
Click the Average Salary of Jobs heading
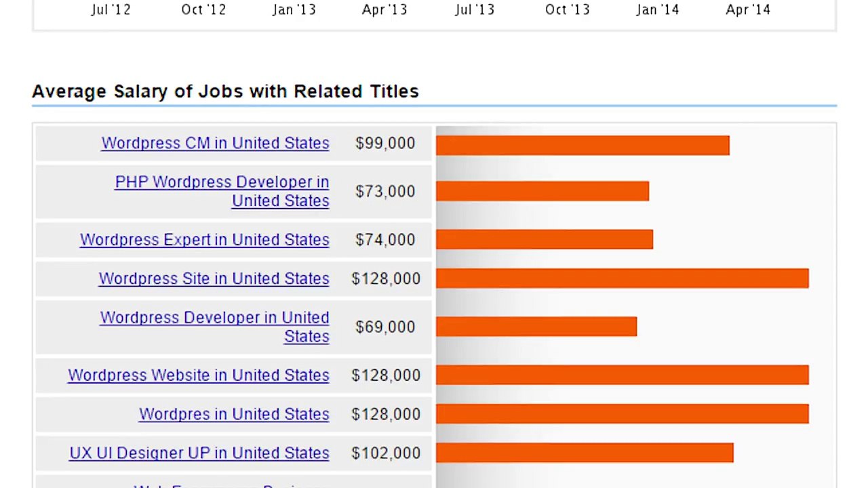225,91
